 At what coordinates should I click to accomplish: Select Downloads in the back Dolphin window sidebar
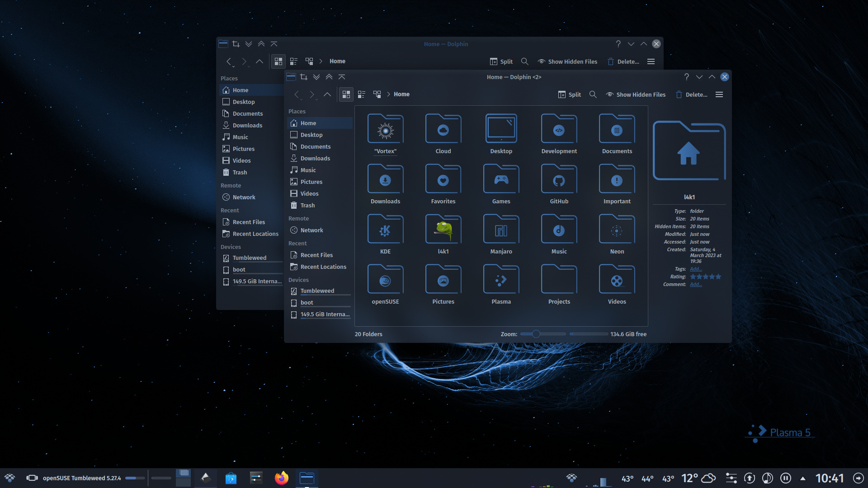pos(251,125)
